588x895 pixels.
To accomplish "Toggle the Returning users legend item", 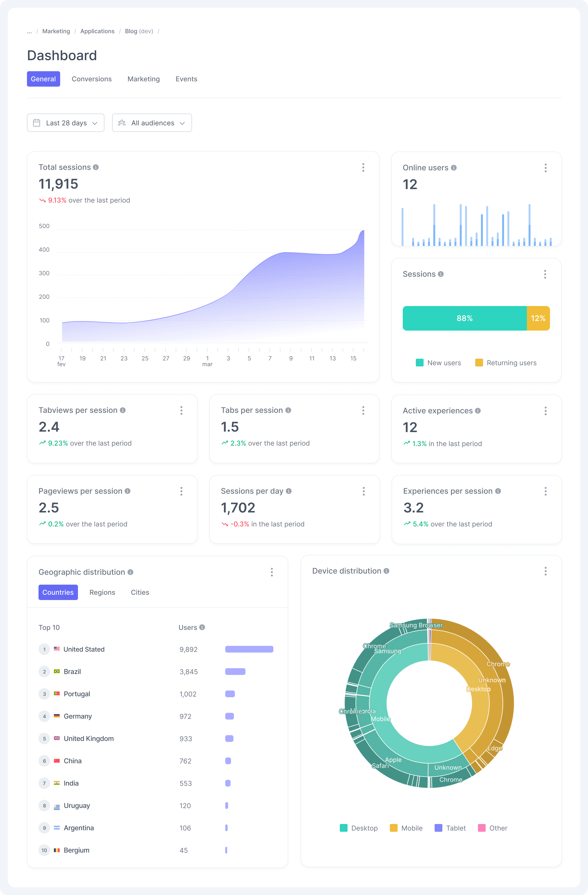I will pos(506,363).
